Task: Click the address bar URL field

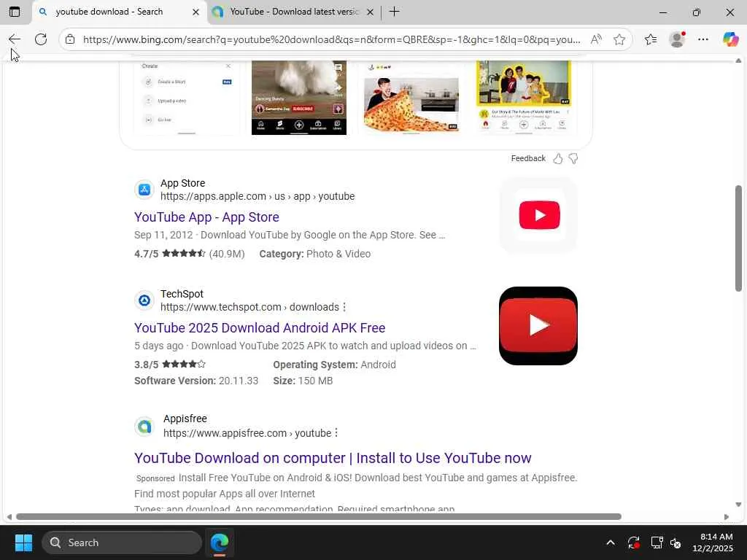Action: pos(332,39)
